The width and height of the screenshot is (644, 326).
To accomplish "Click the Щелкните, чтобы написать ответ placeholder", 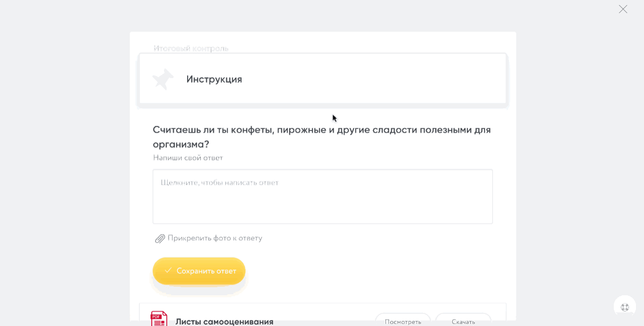I will pyautogui.click(x=220, y=182).
